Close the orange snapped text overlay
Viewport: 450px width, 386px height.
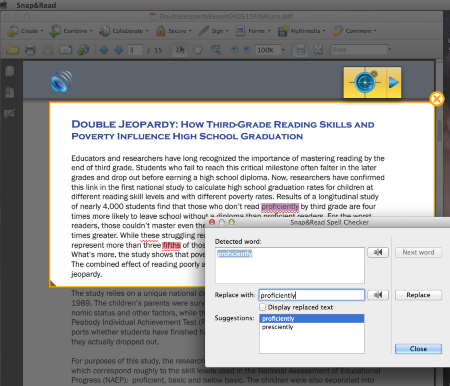point(437,99)
